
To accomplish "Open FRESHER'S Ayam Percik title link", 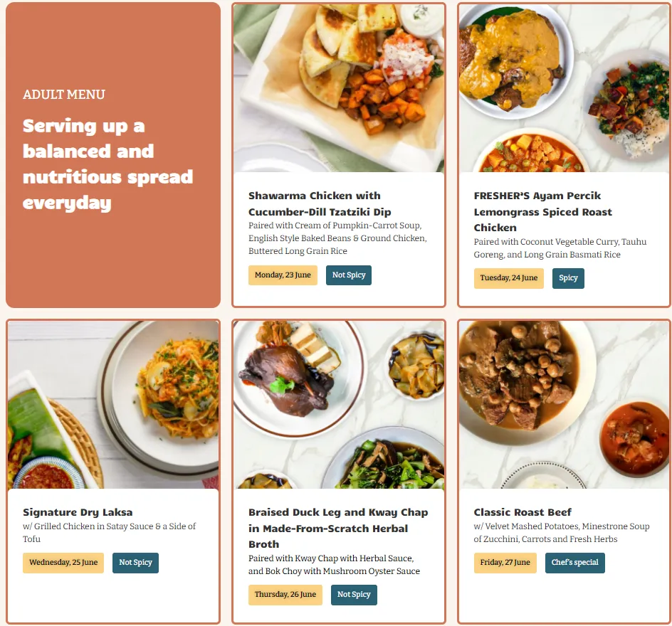I will 543,211.
